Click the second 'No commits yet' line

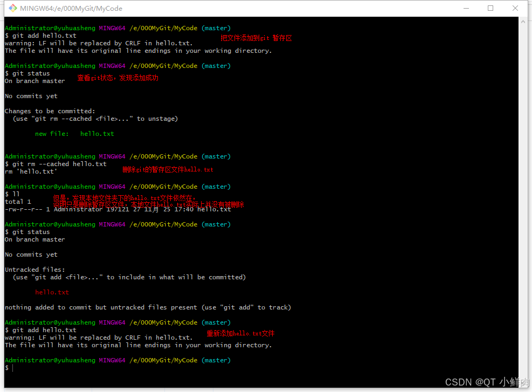[x=31, y=255]
